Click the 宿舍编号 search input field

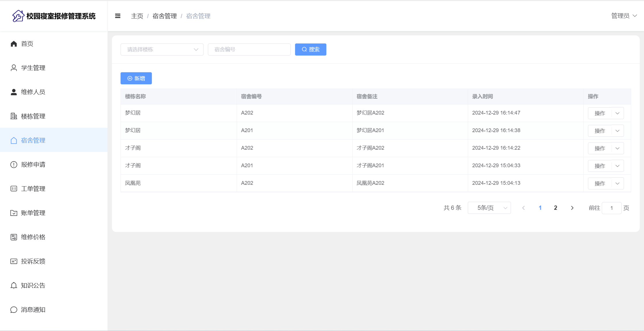point(249,50)
